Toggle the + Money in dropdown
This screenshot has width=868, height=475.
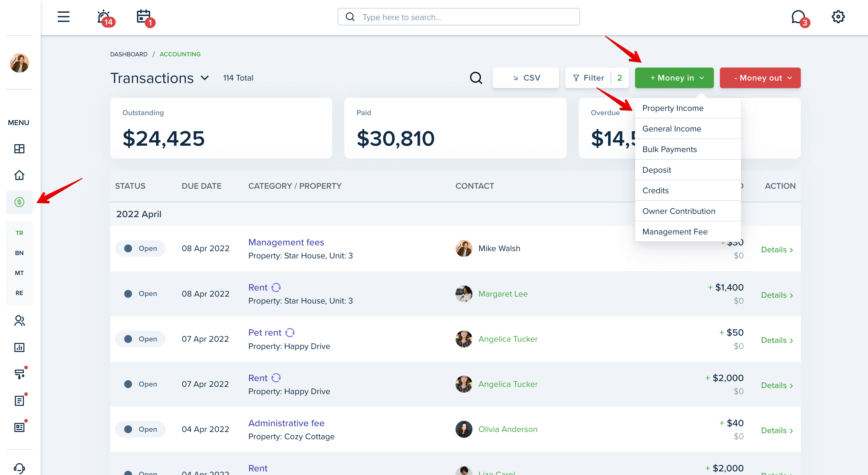(674, 78)
